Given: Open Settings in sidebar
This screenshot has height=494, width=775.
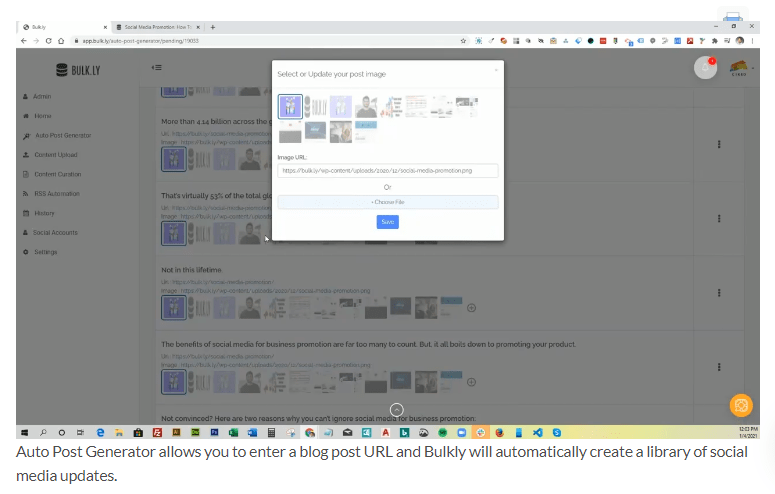Looking at the screenshot, I should pos(45,252).
